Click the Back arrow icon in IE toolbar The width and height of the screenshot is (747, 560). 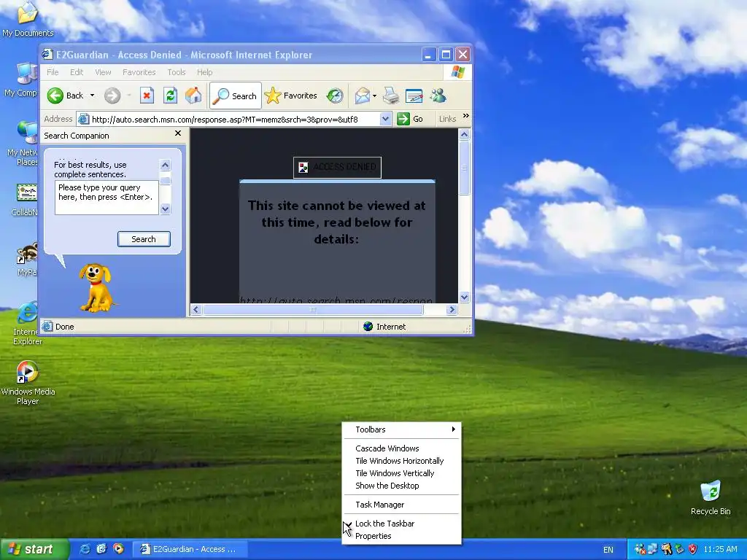pos(55,96)
